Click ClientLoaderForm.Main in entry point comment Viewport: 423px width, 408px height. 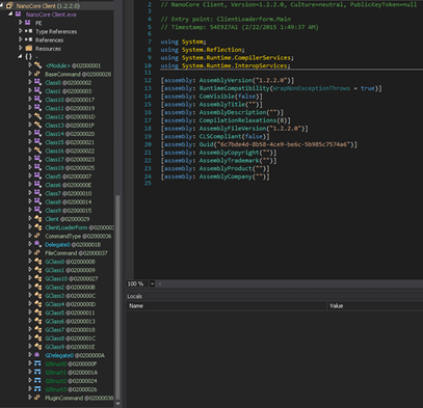pos(253,19)
